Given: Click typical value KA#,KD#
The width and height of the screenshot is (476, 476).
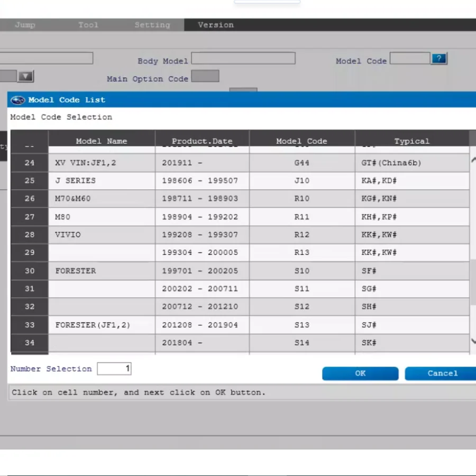Looking at the screenshot, I should [x=379, y=181].
